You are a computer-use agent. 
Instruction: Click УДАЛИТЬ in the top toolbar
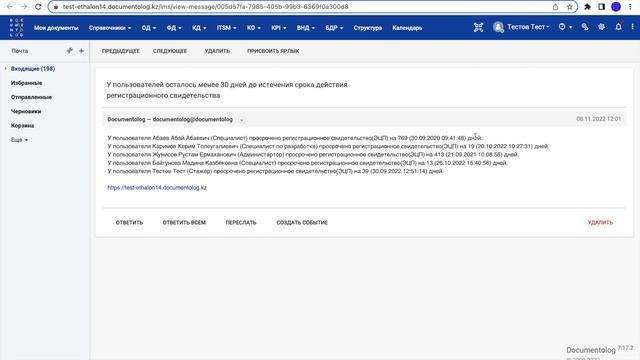217,51
